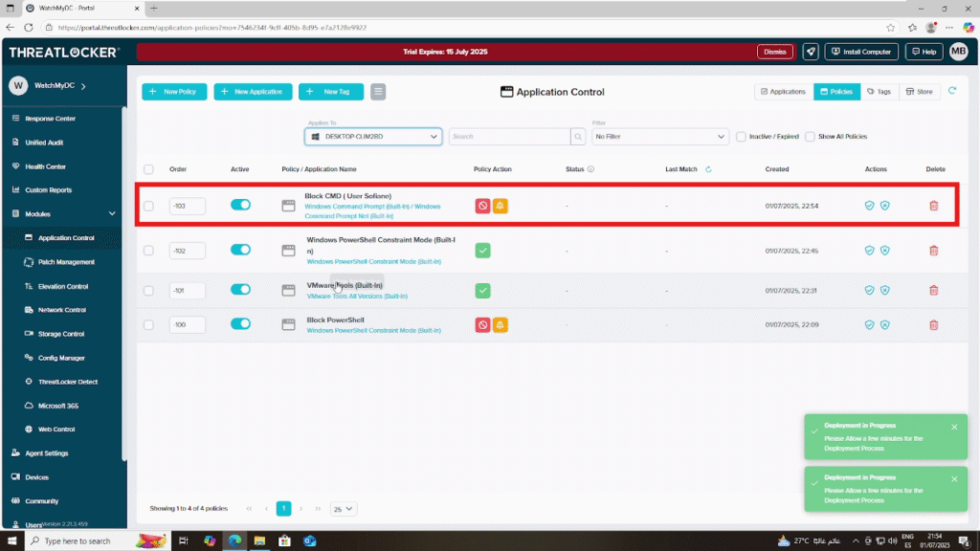Switch to the Policies tab

(x=836, y=92)
